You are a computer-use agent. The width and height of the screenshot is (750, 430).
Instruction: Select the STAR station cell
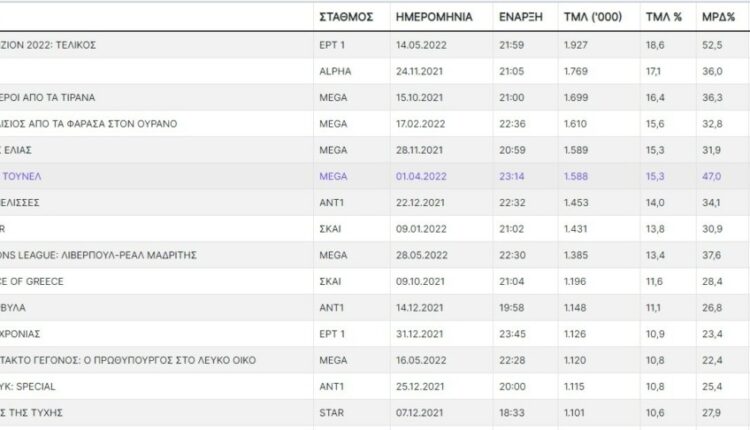pyautogui.click(x=331, y=413)
